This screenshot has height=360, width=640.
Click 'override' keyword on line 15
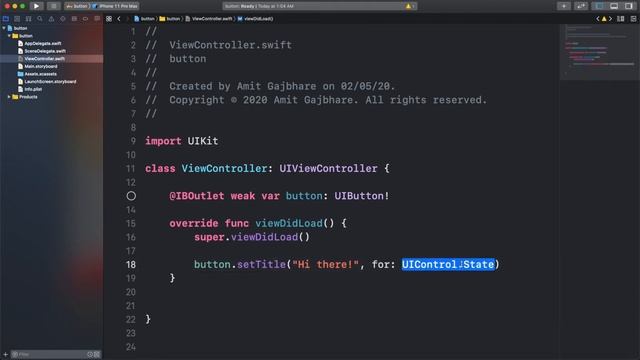pos(194,223)
